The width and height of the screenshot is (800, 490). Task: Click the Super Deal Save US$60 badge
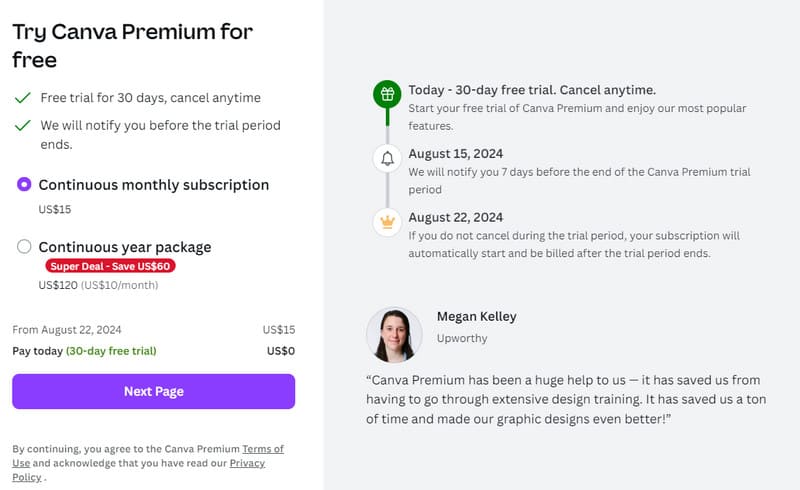111,266
